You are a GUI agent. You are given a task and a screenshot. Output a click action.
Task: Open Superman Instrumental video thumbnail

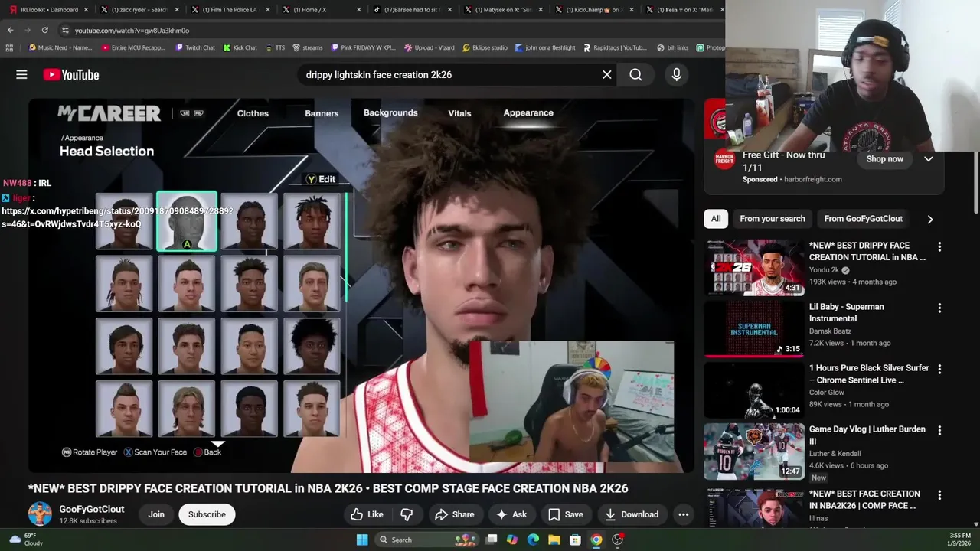click(754, 328)
